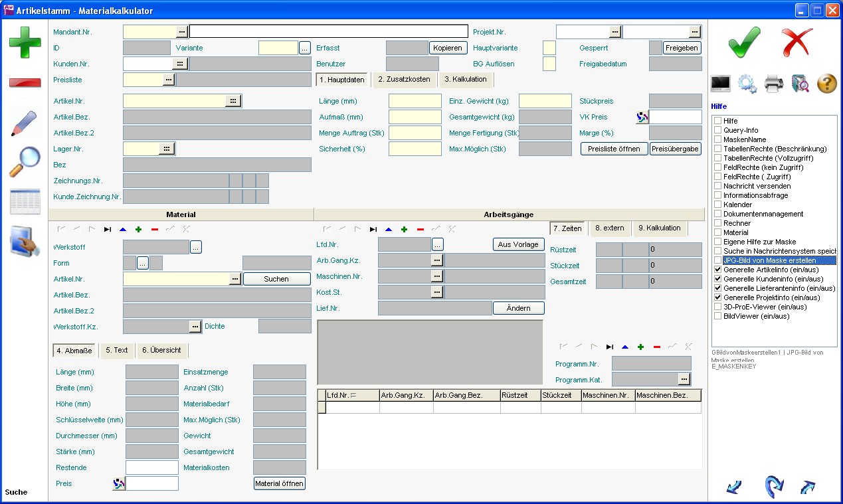Check the Rechner checkbox
Viewport: 843px width, 504px height.
click(x=717, y=224)
